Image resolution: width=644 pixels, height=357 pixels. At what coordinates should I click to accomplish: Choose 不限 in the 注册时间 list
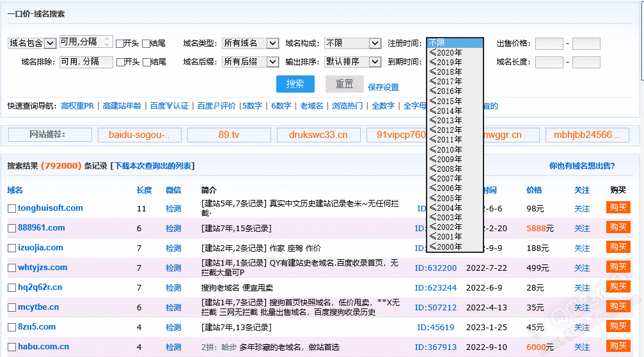[455, 43]
